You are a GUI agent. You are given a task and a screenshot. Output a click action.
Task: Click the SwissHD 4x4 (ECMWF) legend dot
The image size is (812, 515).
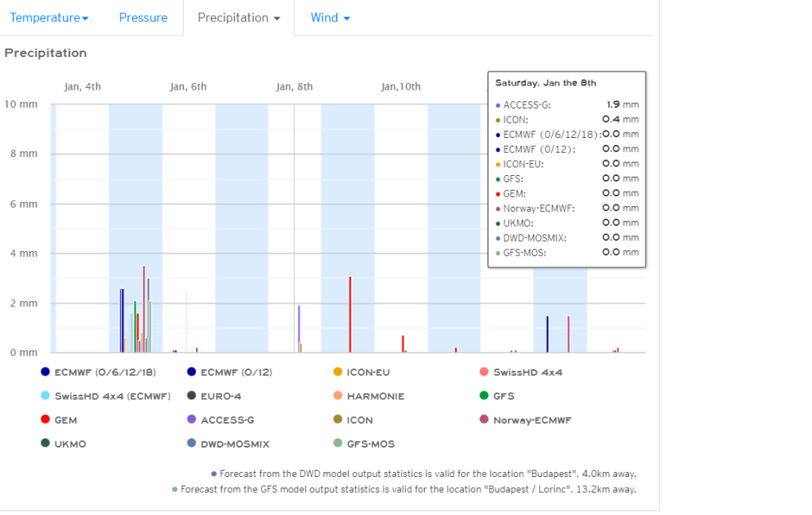pos(46,396)
